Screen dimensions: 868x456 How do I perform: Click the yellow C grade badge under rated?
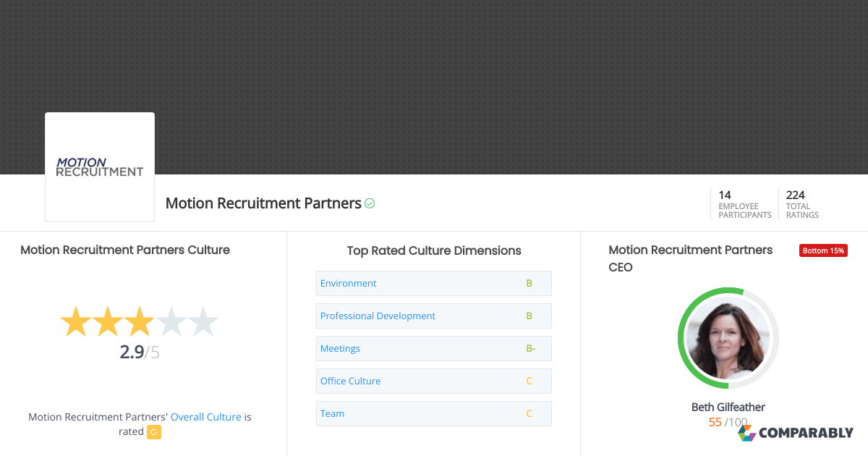point(153,431)
